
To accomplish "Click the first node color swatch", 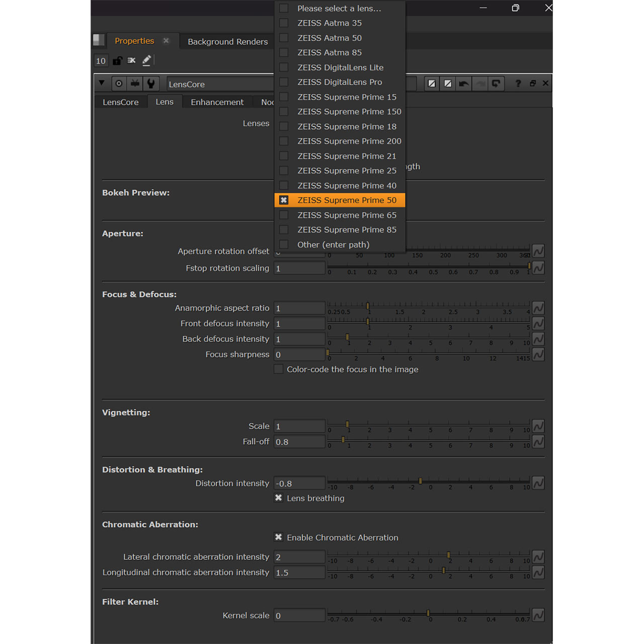I will [x=432, y=84].
